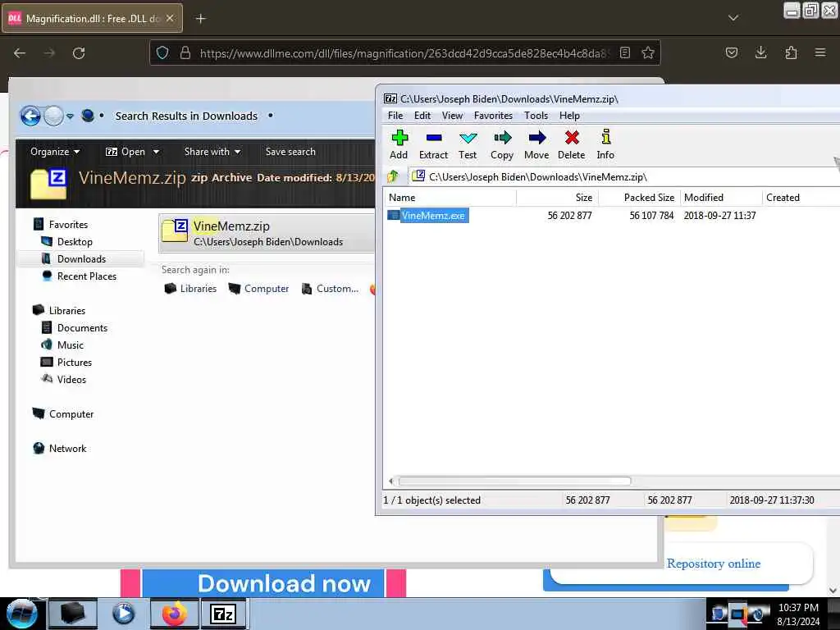This screenshot has width=840, height=630.
Task: Open File menu in 7-Zip
Action: tap(395, 115)
